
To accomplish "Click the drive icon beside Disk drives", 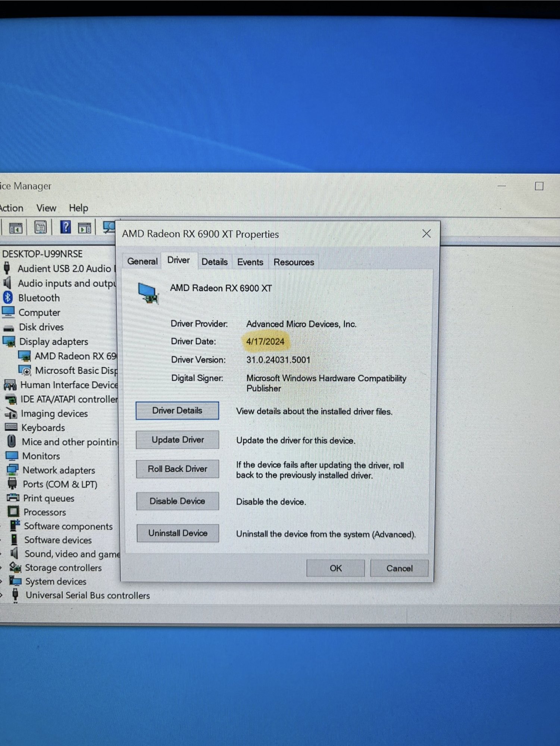I will click(x=9, y=328).
